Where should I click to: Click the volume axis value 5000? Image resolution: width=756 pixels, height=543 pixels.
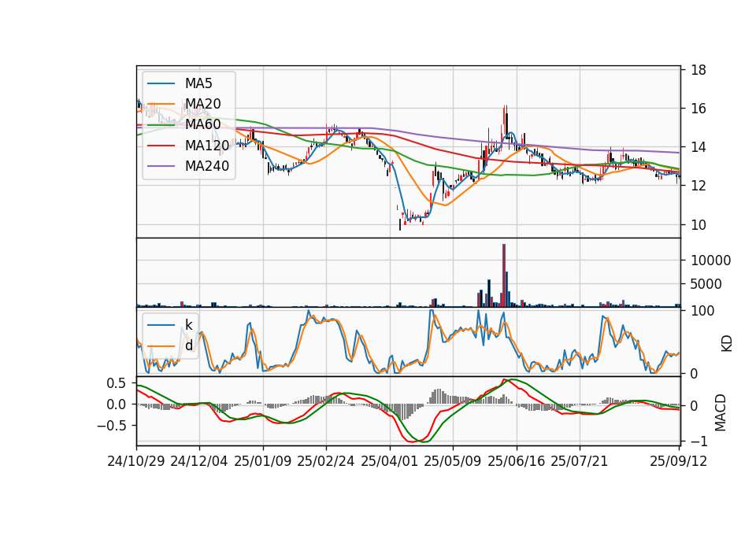point(706,284)
